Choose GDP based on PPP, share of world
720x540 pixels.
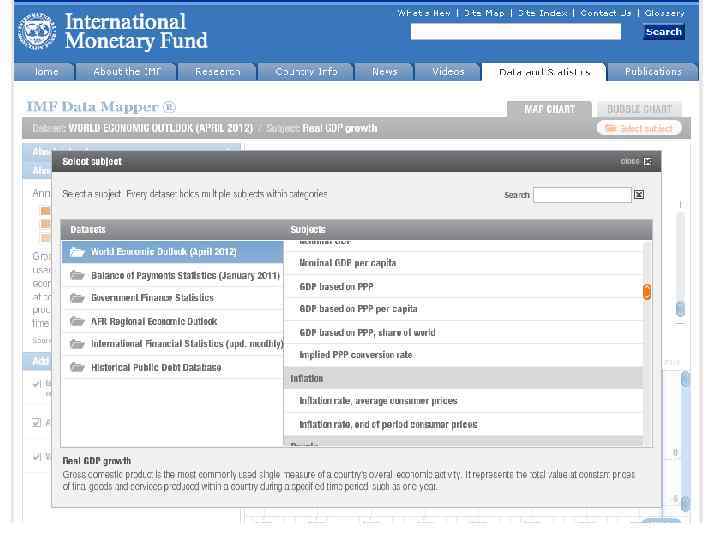coord(463,332)
